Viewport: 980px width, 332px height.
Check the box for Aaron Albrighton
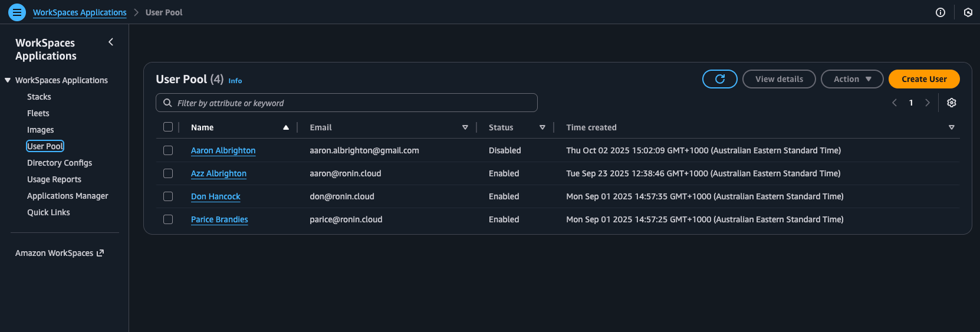[x=168, y=150]
